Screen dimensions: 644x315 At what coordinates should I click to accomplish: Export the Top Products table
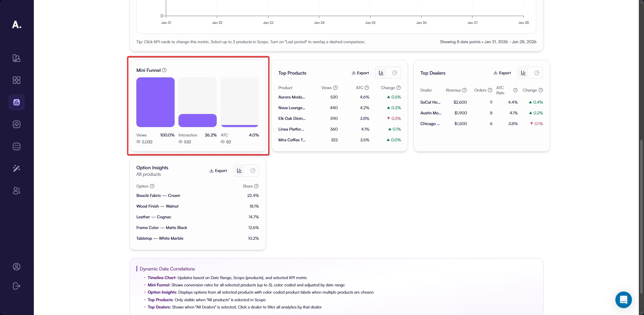point(360,73)
